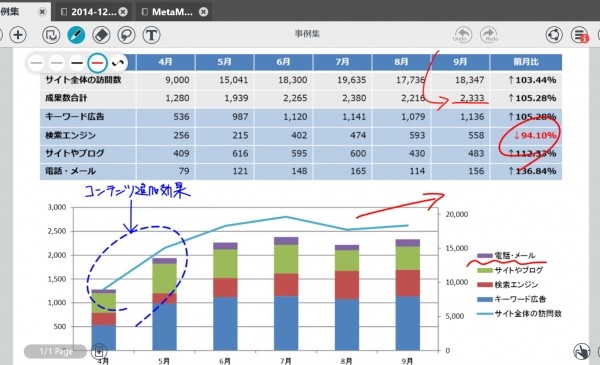
Task: Select the pen drawing tool
Action: coord(76,35)
